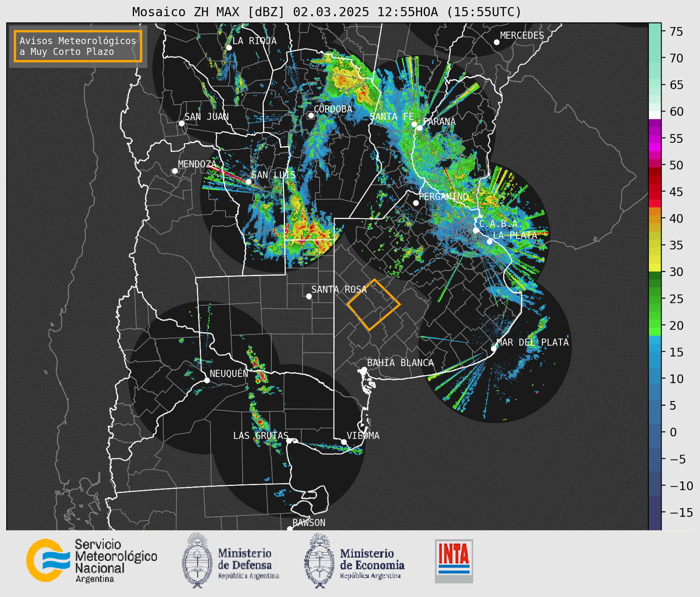Click the Mar del Plata city marker dot

click(x=494, y=348)
